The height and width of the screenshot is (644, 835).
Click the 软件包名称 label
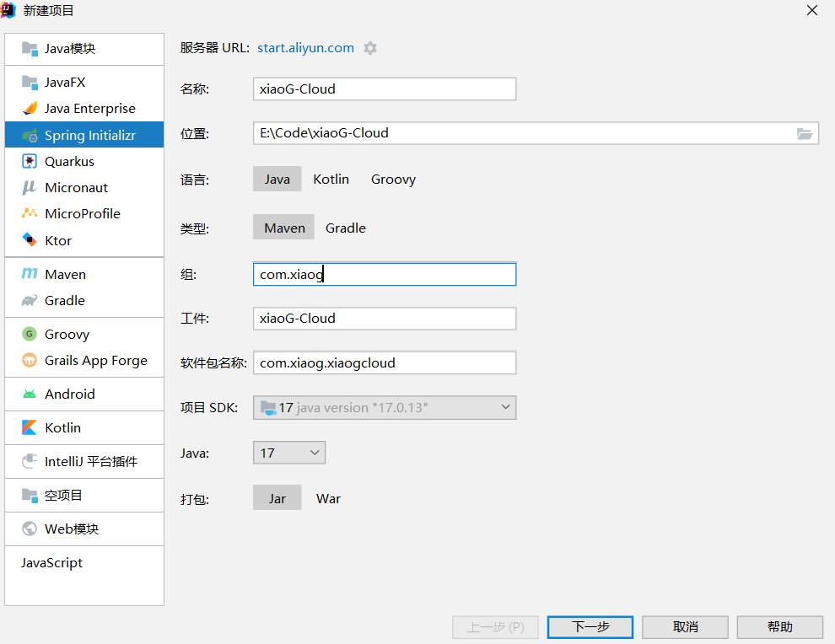[213, 363]
